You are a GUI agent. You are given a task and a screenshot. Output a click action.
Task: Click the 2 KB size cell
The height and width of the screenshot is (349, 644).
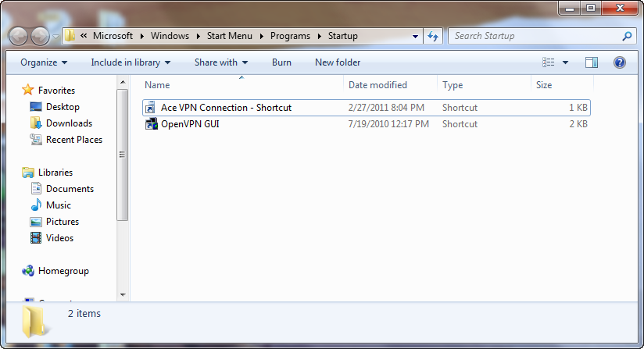578,124
